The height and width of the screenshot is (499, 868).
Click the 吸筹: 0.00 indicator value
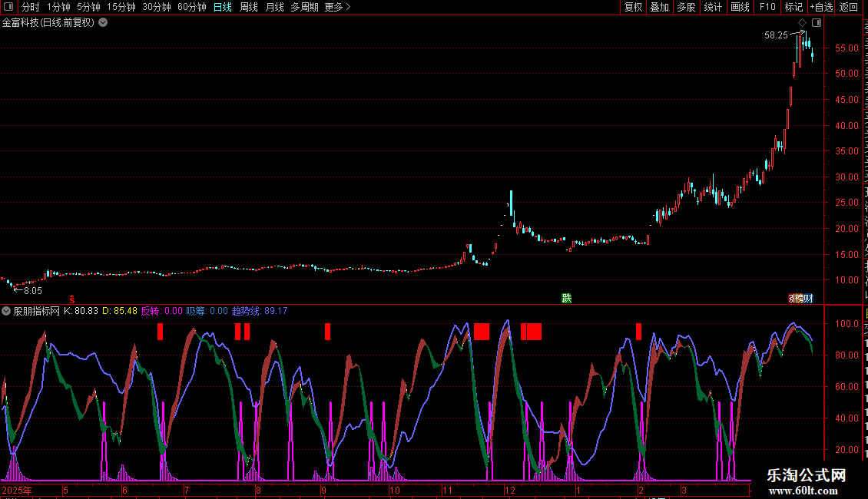(x=207, y=311)
